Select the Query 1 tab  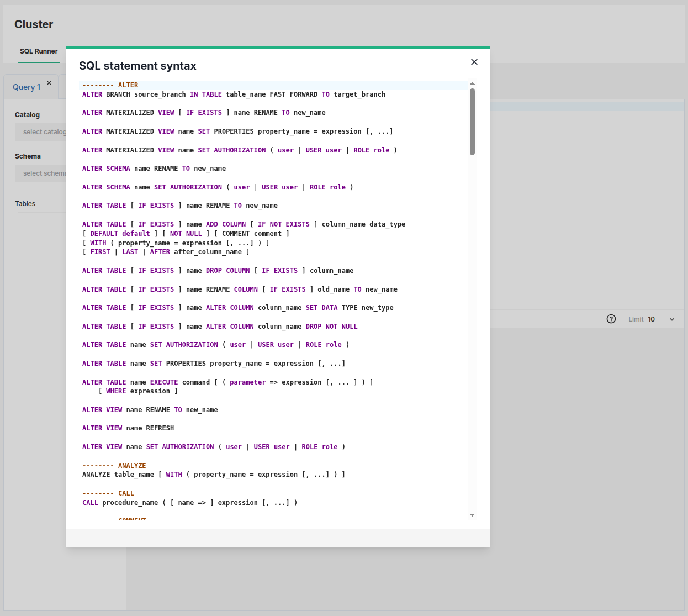pos(27,87)
